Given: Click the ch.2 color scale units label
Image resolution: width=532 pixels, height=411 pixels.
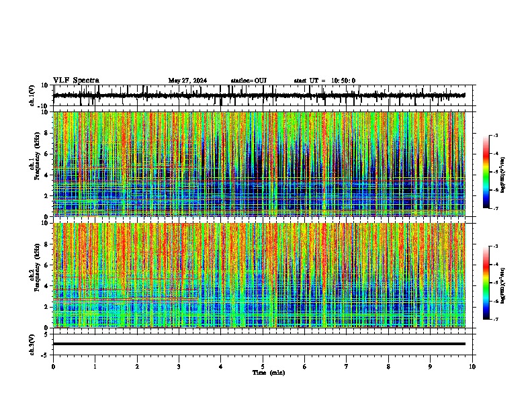Looking at the screenshot, I should [503, 285].
